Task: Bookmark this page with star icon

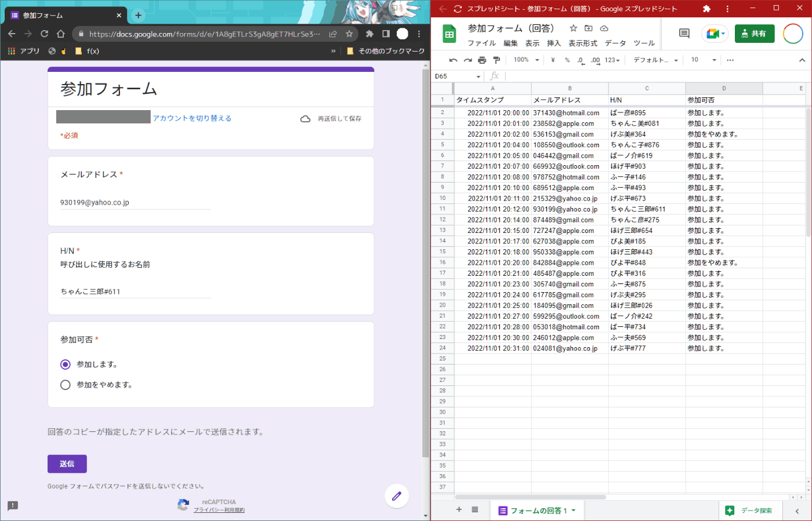Action: tap(349, 34)
